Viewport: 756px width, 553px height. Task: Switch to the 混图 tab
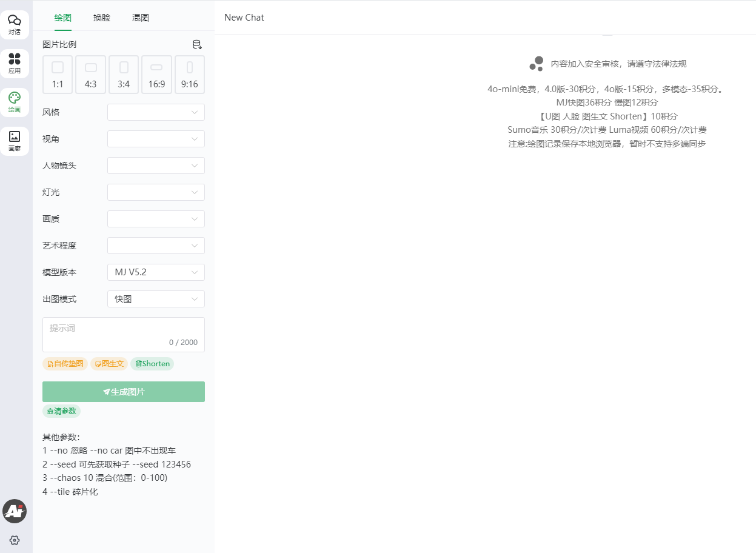(x=141, y=18)
